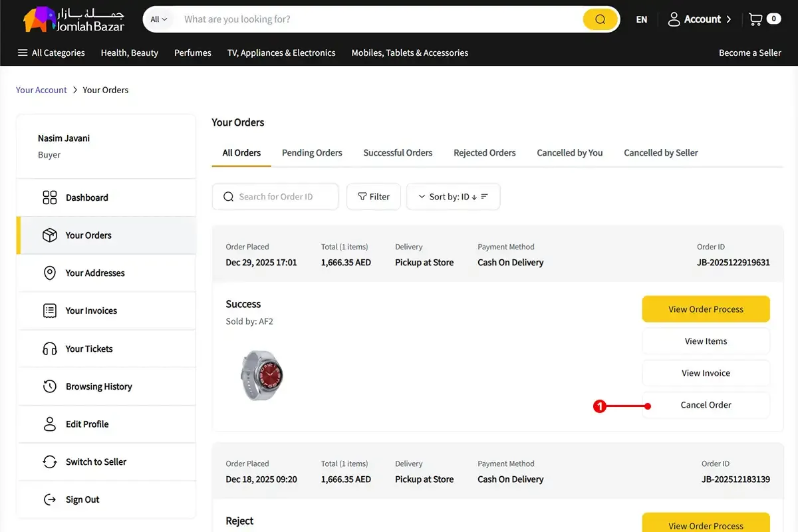The image size is (798, 532).
Task: Click the smartwatch product thumbnail
Action: pos(261,374)
